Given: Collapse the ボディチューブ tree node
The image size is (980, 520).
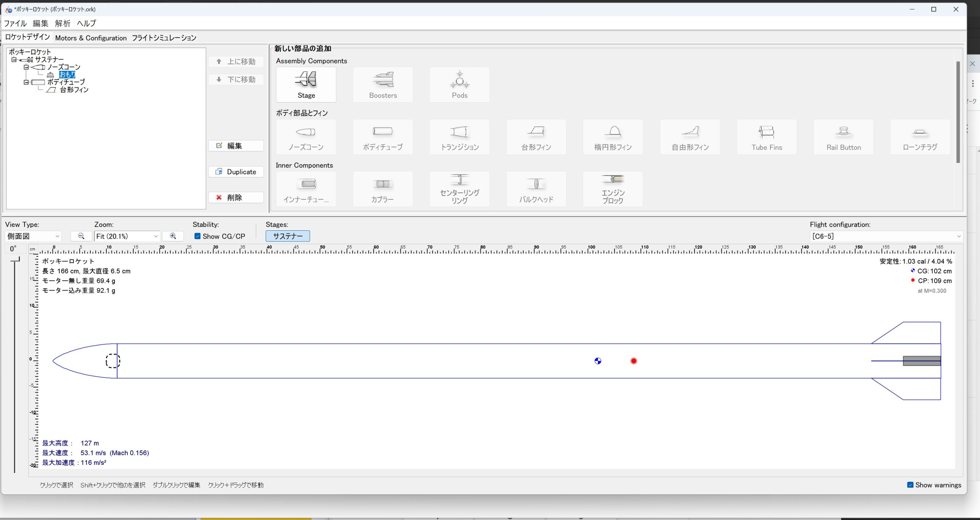Looking at the screenshot, I should pyautogui.click(x=26, y=82).
